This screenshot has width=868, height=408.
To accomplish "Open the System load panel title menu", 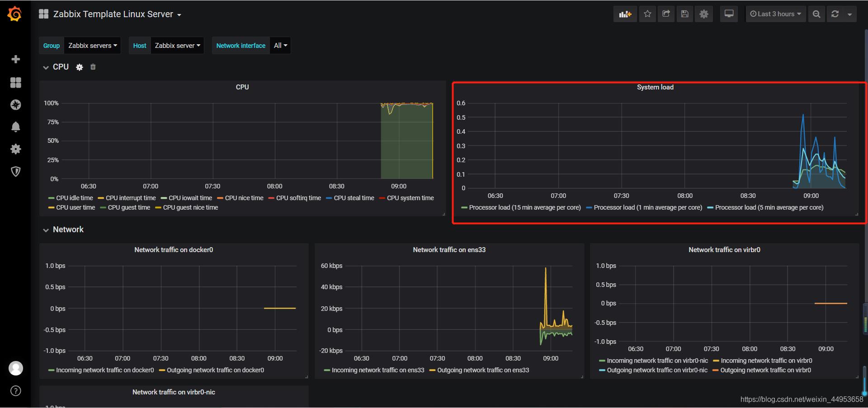I will pos(655,87).
